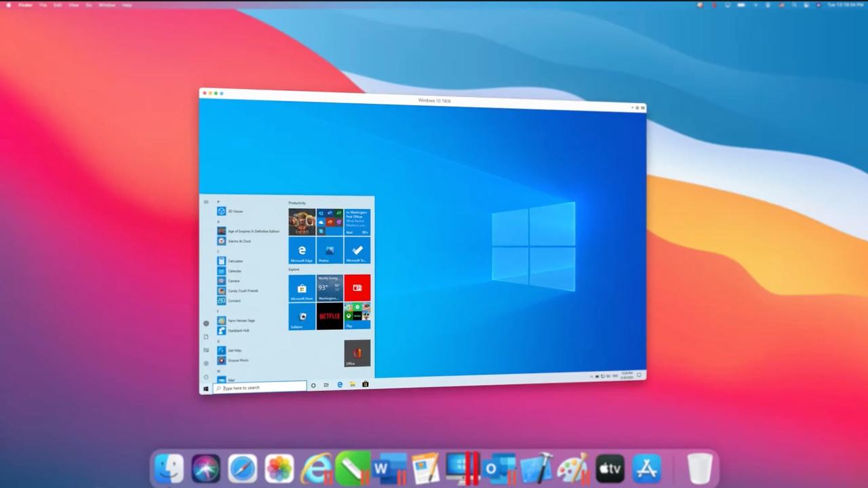
Task: Open Pictures icon in Start sidebar
Action: [x=206, y=350]
